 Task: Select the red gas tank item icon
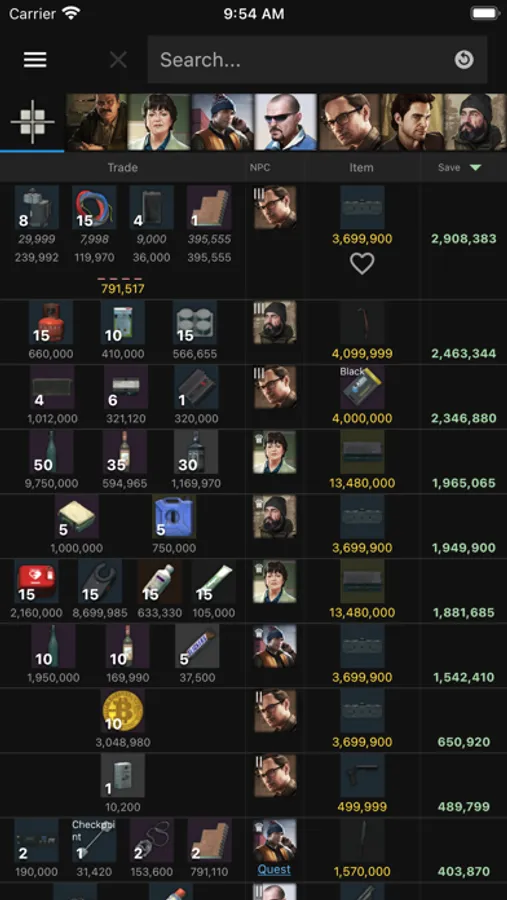point(51,322)
